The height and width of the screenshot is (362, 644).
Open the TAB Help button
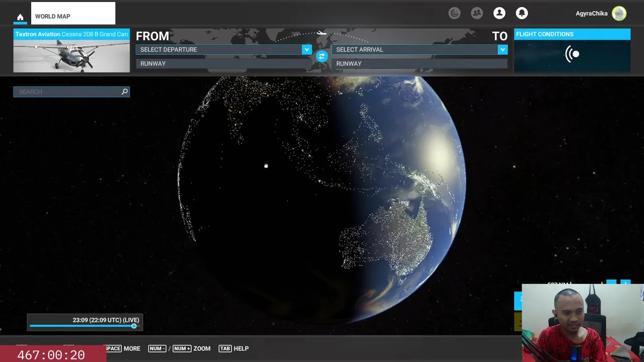(234, 348)
